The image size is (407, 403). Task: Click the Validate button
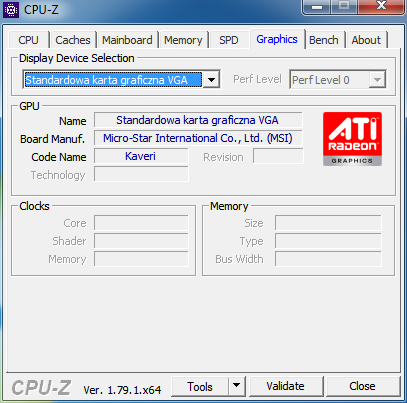(x=286, y=386)
